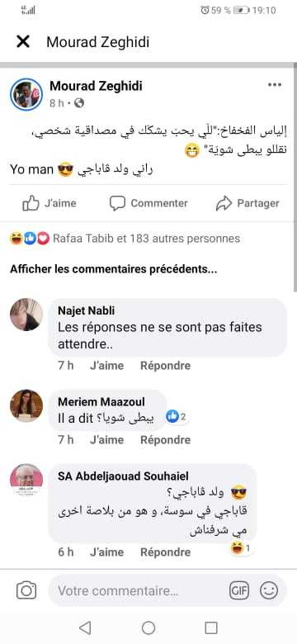Image resolution: width=297 pixels, height=644 pixels.
Task: Open the GIF picker in comment bar
Action: pos(239,591)
